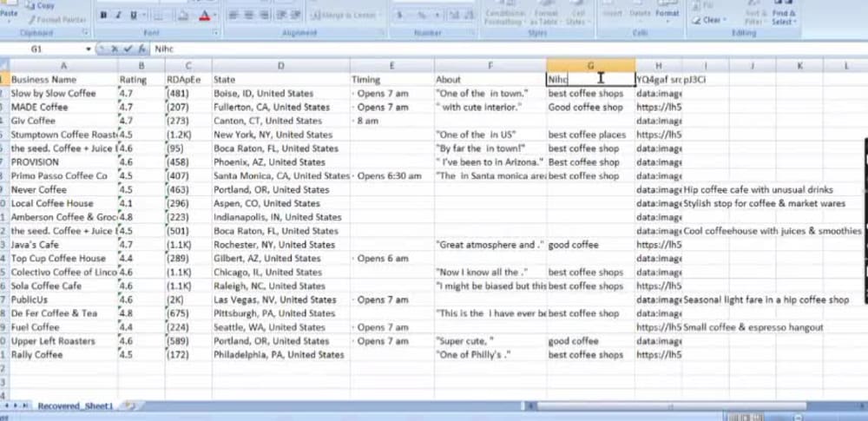Viewport: 868px width, 421px height.
Task: Open the Borders button in Font group
Action: pyautogui.click(x=161, y=16)
